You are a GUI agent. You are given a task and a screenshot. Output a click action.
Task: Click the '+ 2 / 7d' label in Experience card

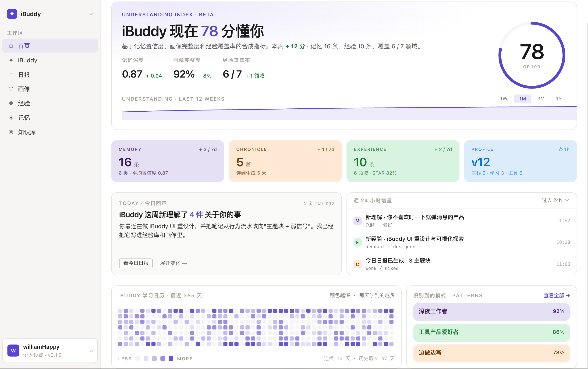click(443, 149)
